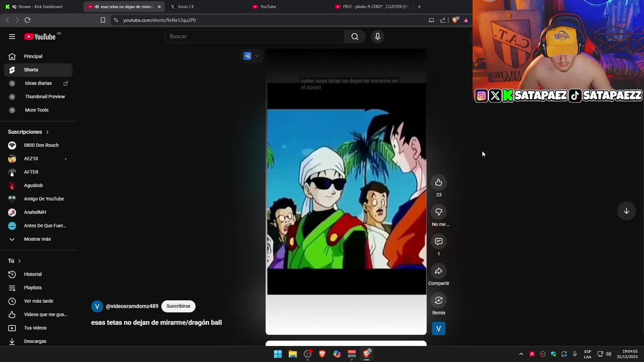Viewport: 644px width, 362px height.
Task: Open the Brave Shields lion icon
Action: click(x=455, y=20)
